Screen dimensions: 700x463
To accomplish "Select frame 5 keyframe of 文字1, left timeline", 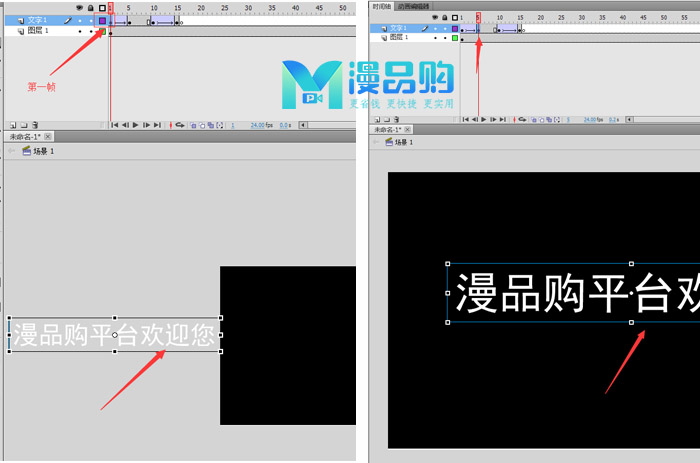I will pos(129,22).
